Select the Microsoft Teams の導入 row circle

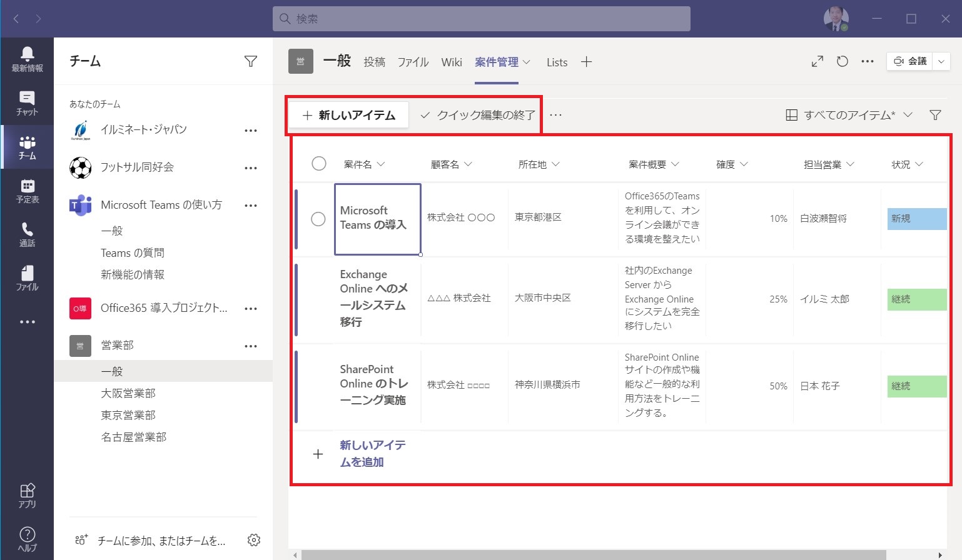pos(318,219)
